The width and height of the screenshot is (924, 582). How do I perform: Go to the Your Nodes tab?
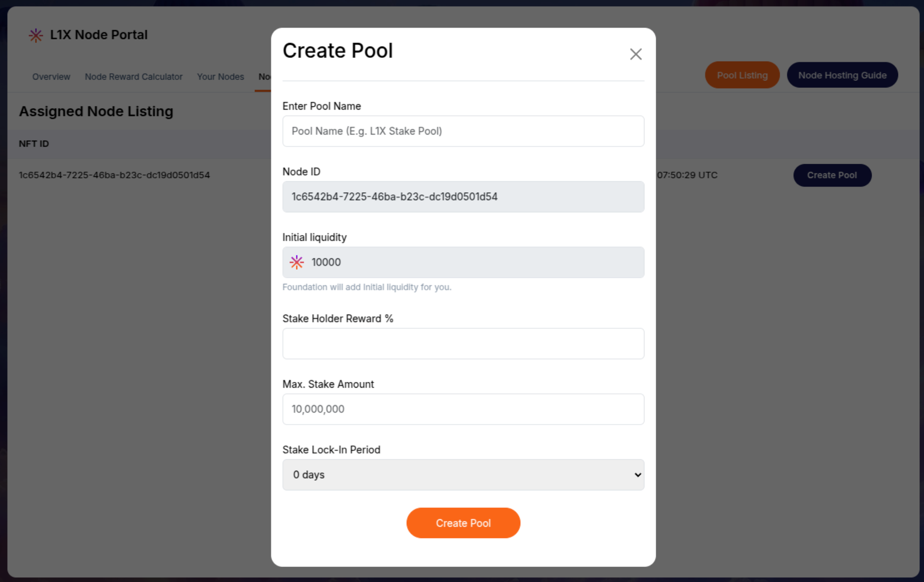(220, 77)
